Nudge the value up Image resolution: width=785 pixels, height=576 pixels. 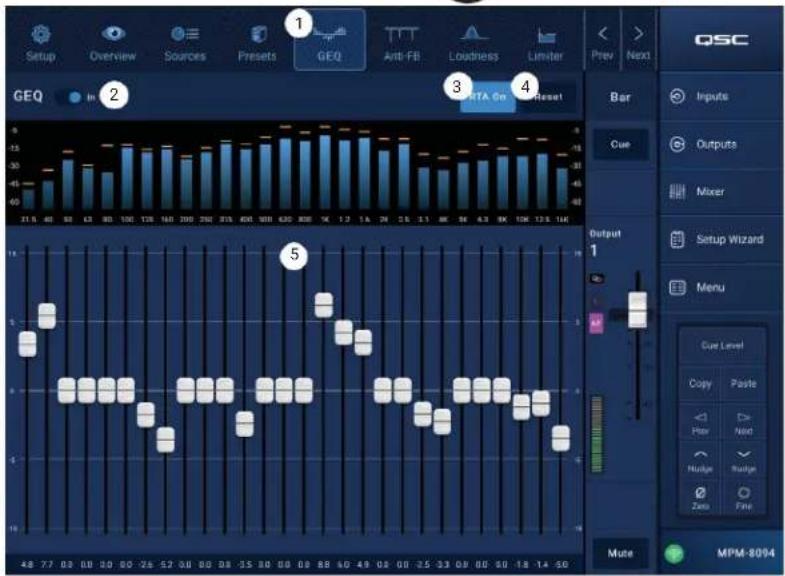(700, 461)
